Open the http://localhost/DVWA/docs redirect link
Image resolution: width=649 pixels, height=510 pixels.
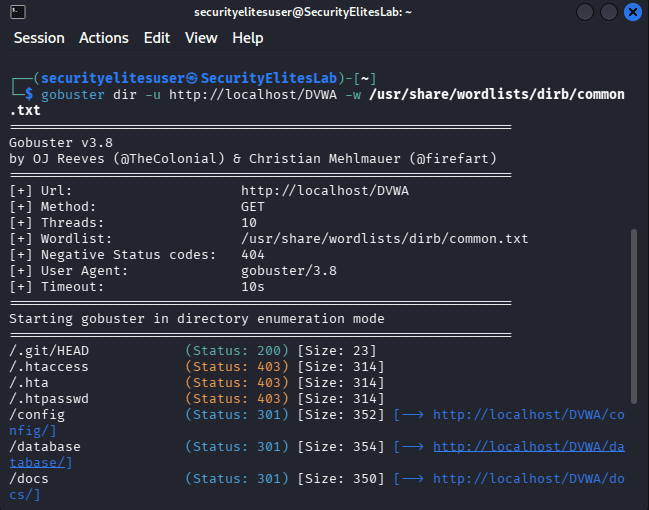[x=529, y=479]
